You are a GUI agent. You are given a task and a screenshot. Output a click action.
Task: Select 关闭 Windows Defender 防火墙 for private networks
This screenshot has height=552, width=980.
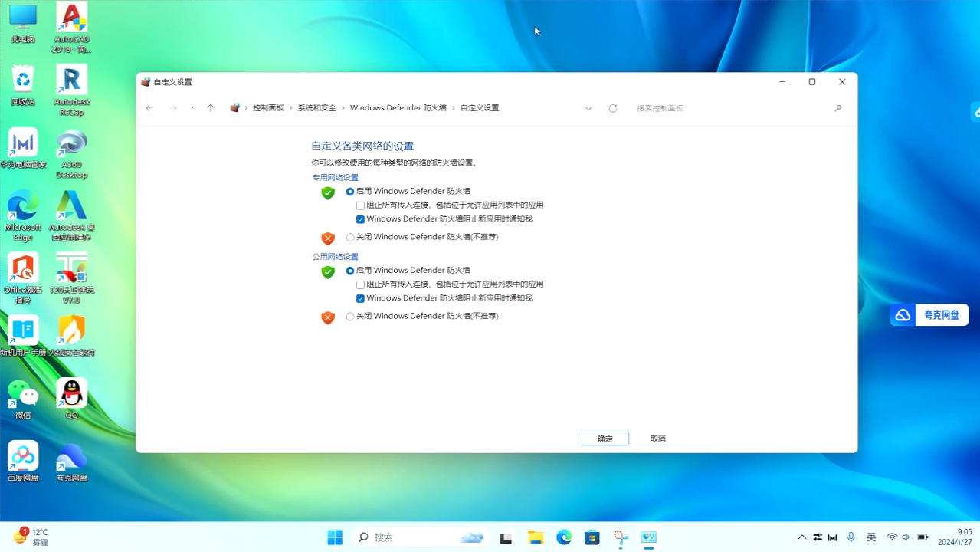(349, 237)
